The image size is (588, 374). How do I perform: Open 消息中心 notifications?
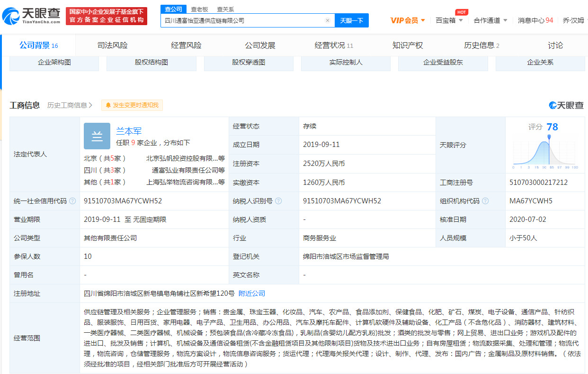pos(535,20)
